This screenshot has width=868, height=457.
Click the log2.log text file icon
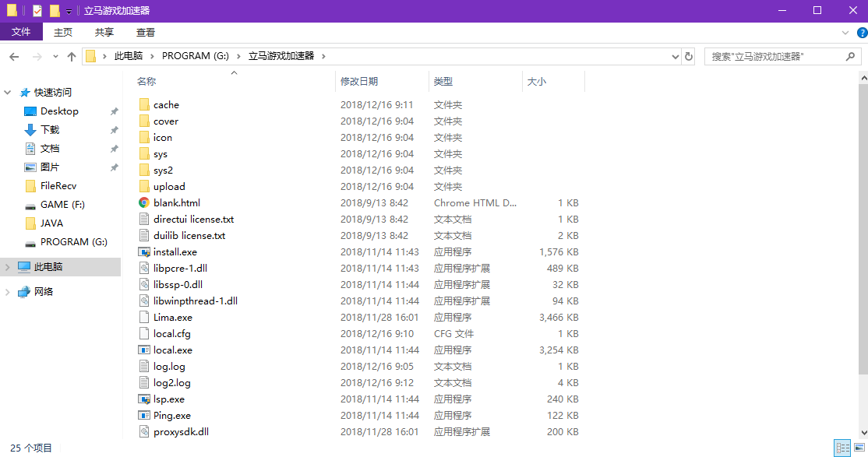tap(144, 382)
